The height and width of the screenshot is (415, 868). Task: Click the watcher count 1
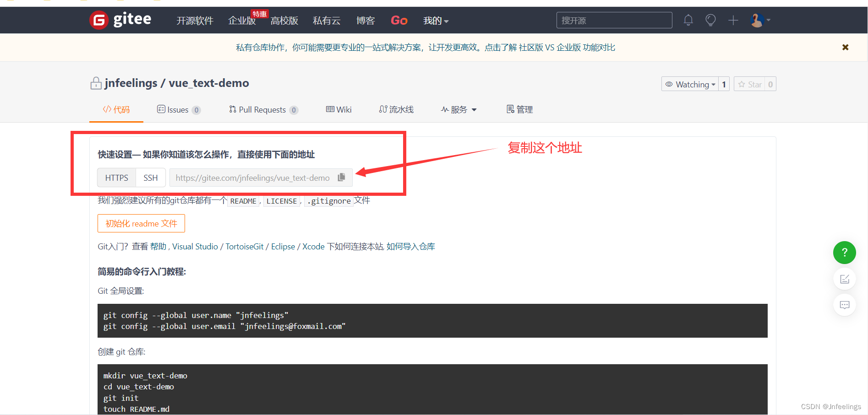click(724, 84)
